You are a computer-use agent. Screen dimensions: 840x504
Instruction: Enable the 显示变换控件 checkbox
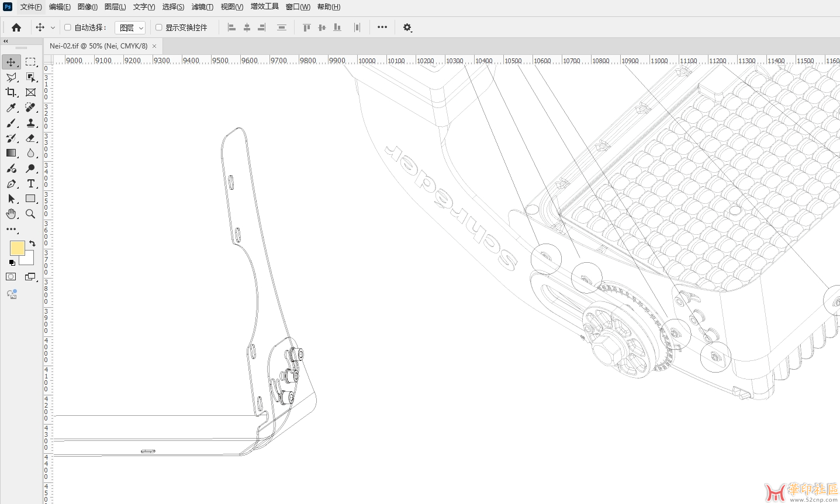(x=158, y=27)
